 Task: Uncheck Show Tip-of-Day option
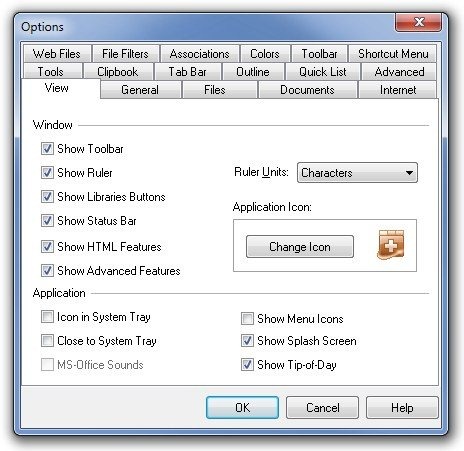click(247, 365)
